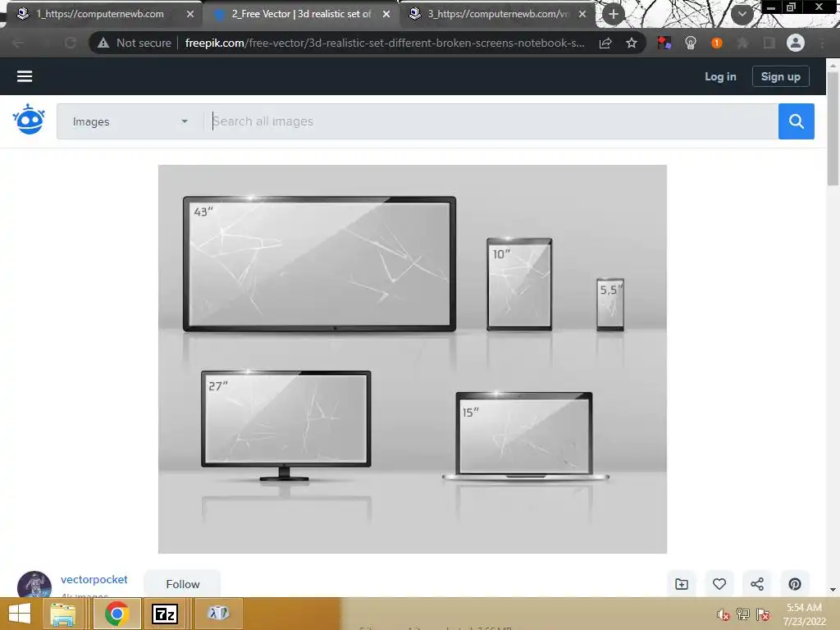The height and width of the screenshot is (630, 840).
Task: Open the colorful browser extension icon
Action: pos(664,43)
